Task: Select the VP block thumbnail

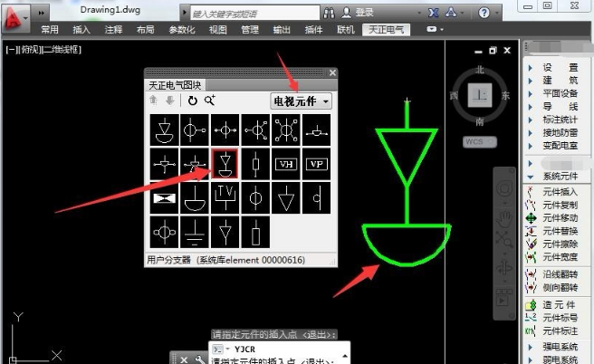Action: [x=316, y=164]
